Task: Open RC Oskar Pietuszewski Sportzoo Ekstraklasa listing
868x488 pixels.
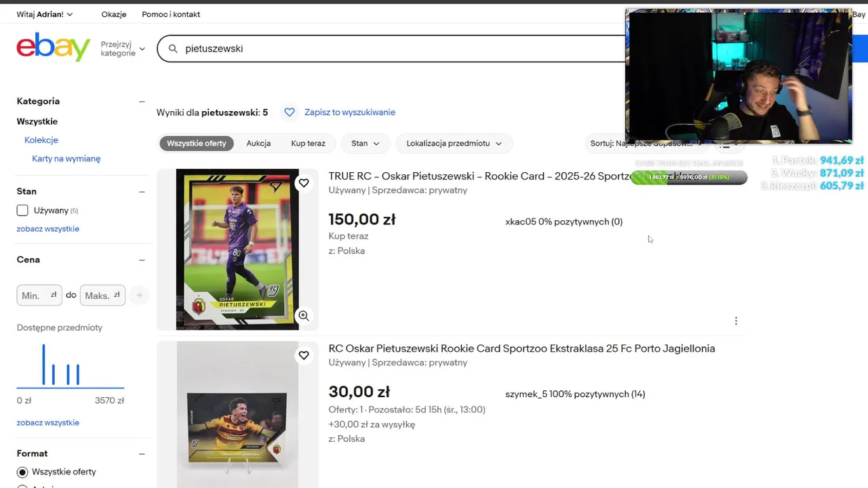Action: pos(522,348)
